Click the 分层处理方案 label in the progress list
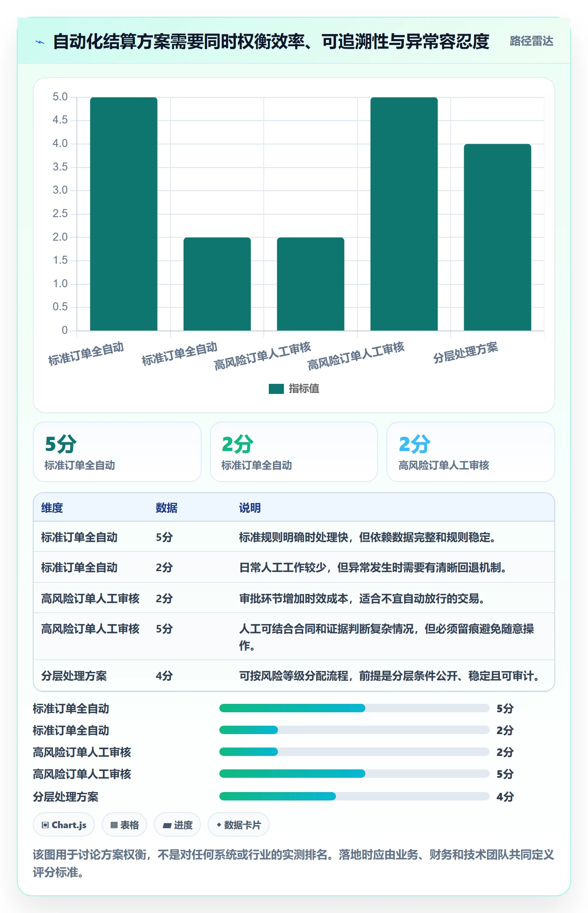Image resolution: width=588 pixels, height=913 pixels. [x=66, y=797]
